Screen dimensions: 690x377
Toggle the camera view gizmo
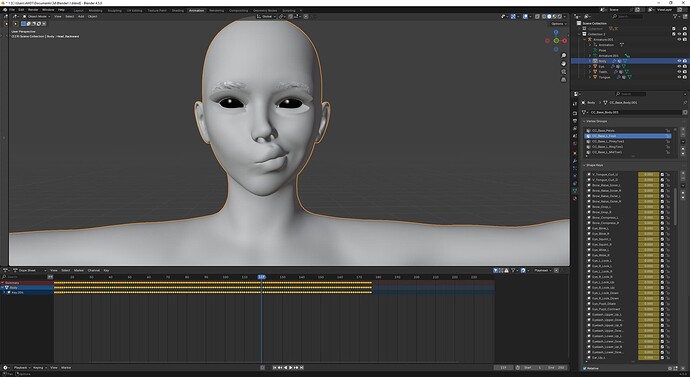point(563,72)
